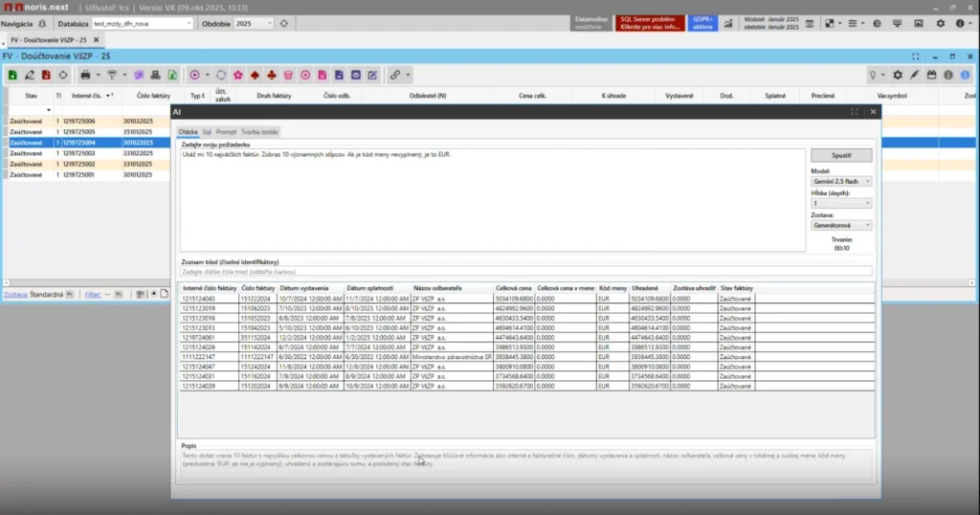This screenshot has width=980, height=515.
Task: Click the red SQL Server problém notice
Action: coord(650,23)
